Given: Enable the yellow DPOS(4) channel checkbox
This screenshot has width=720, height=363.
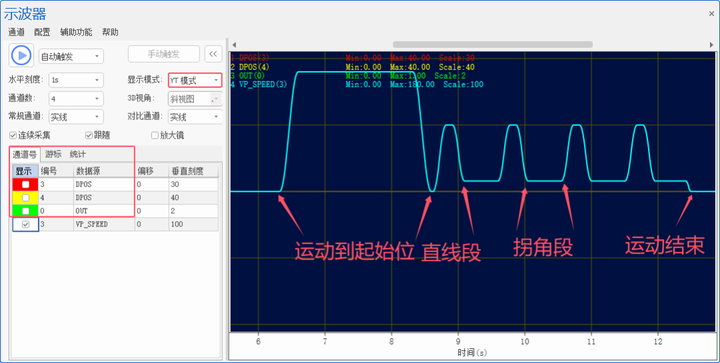Looking at the screenshot, I should [x=26, y=198].
